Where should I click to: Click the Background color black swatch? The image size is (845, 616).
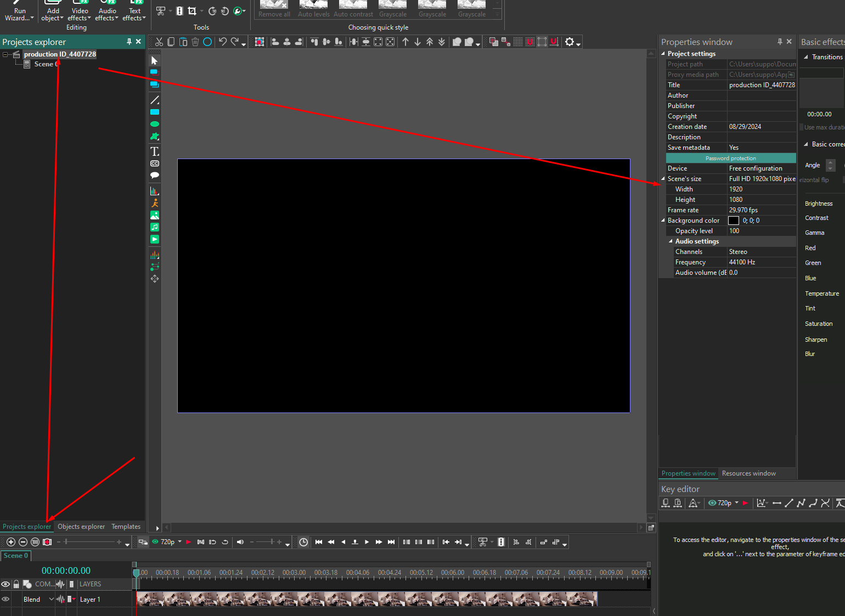point(734,221)
